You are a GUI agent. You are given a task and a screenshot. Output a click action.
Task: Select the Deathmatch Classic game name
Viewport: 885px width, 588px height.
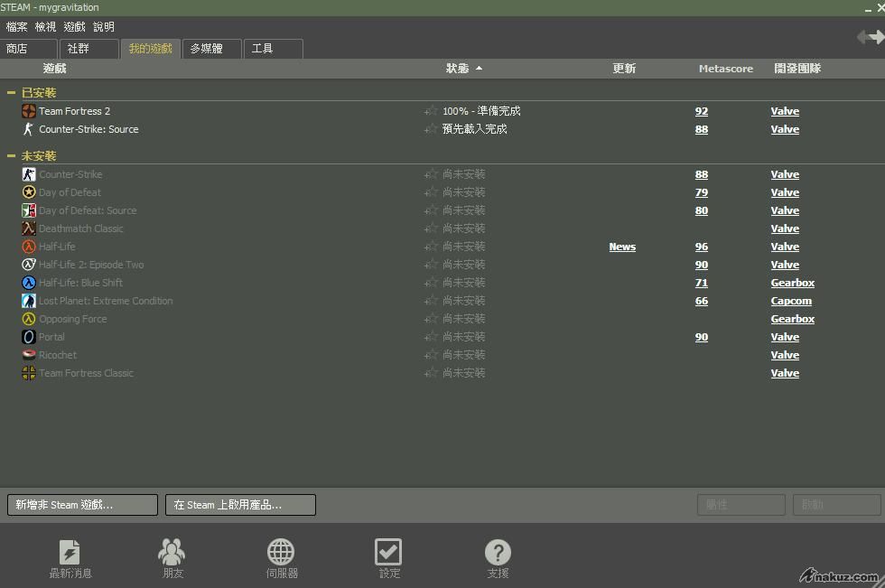tap(81, 229)
